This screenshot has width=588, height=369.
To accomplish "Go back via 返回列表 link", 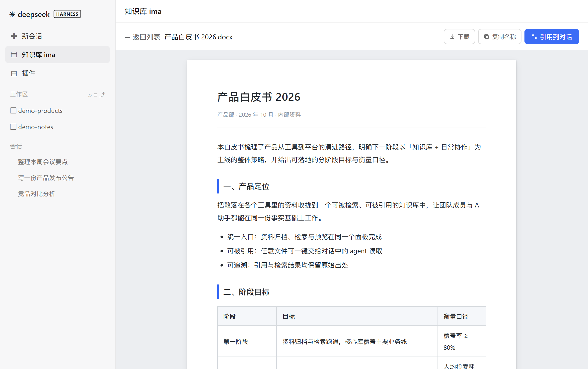I will [142, 37].
